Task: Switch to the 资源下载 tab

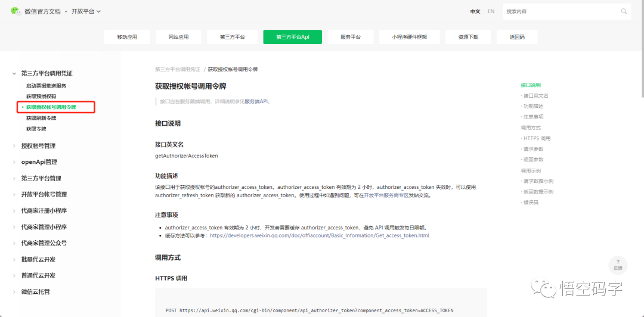Action: pos(468,37)
